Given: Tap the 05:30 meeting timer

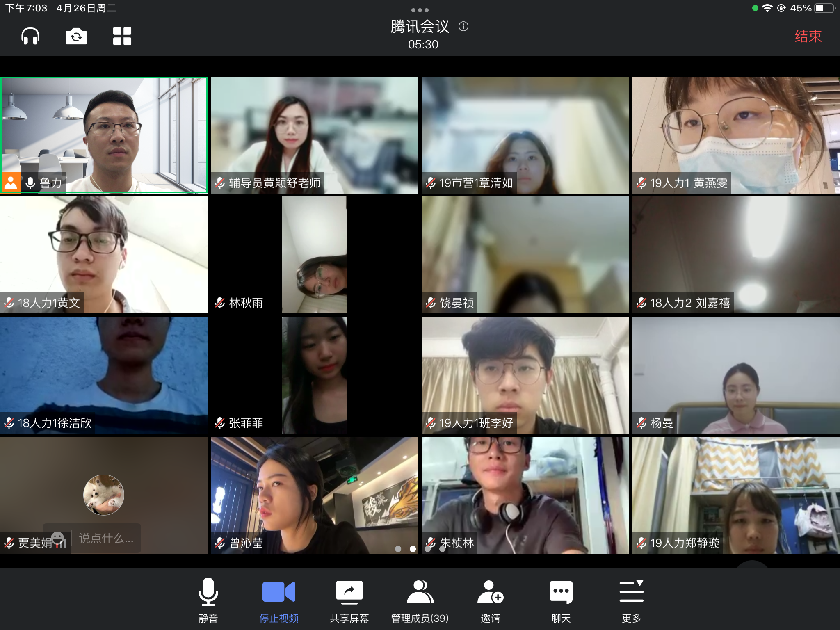Looking at the screenshot, I should coord(423,44).
